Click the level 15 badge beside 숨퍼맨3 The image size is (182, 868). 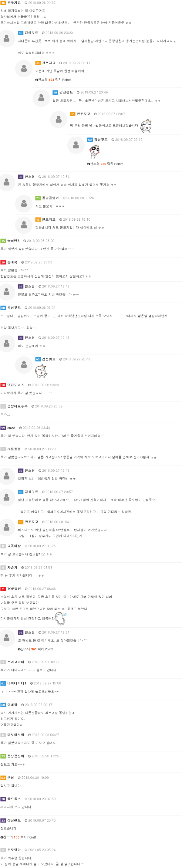(x=3, y=241)
